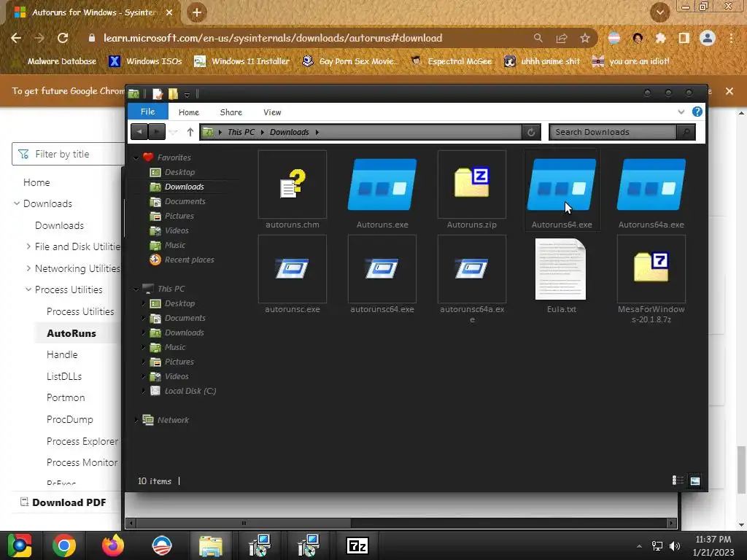Click the Search Downloads field

point(613,132)
